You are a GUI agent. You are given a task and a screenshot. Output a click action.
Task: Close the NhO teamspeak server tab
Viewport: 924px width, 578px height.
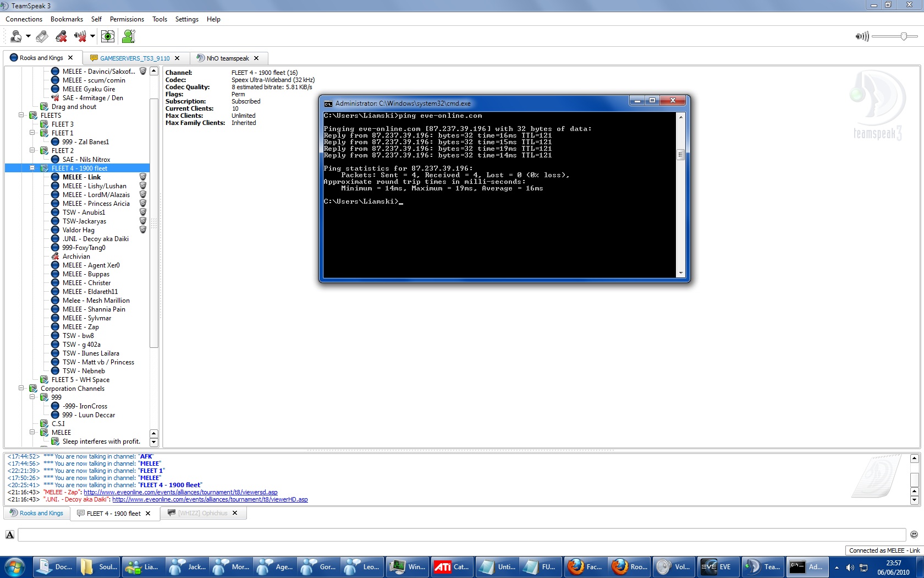coord(256,58)
